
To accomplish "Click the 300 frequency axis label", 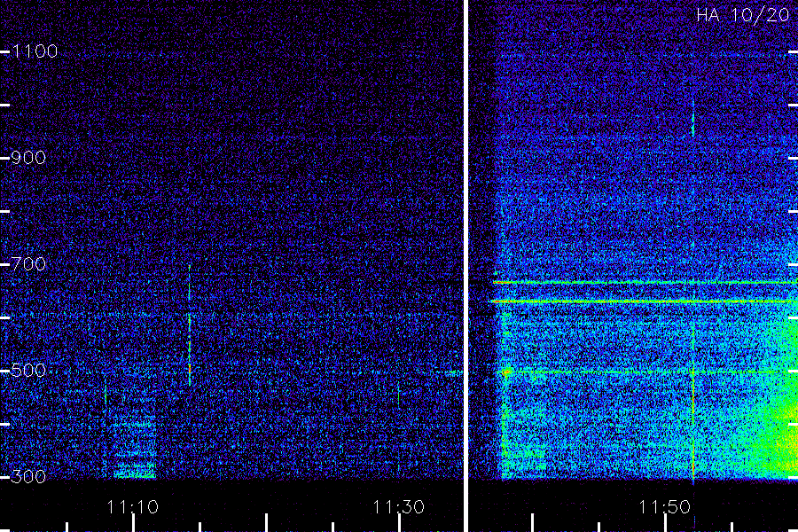I will tap(28, 477).
